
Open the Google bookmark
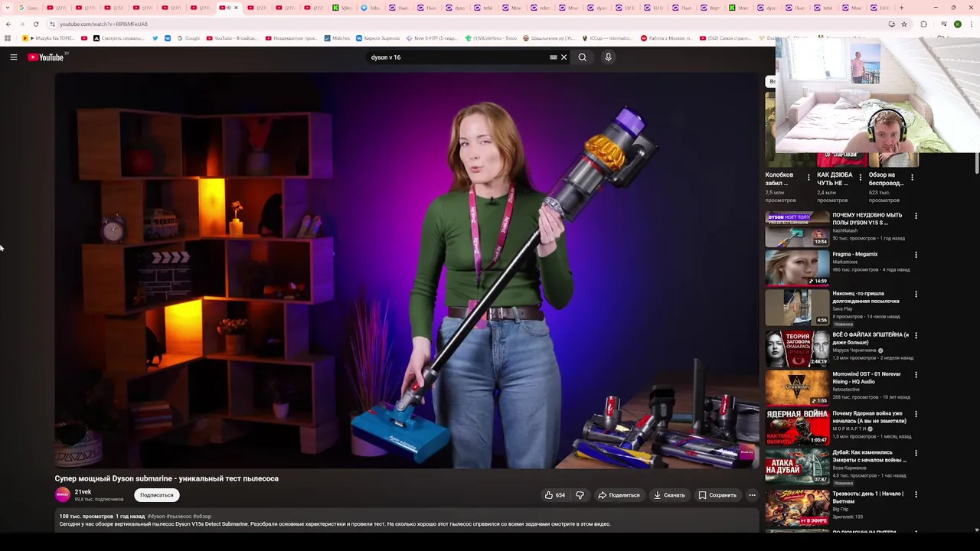click(188, 38)
